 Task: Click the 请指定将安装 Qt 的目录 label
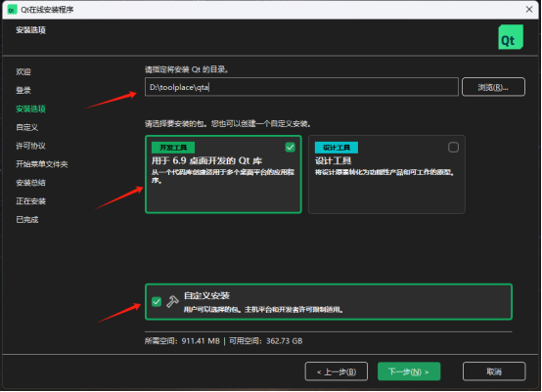[x=186, y=69]
